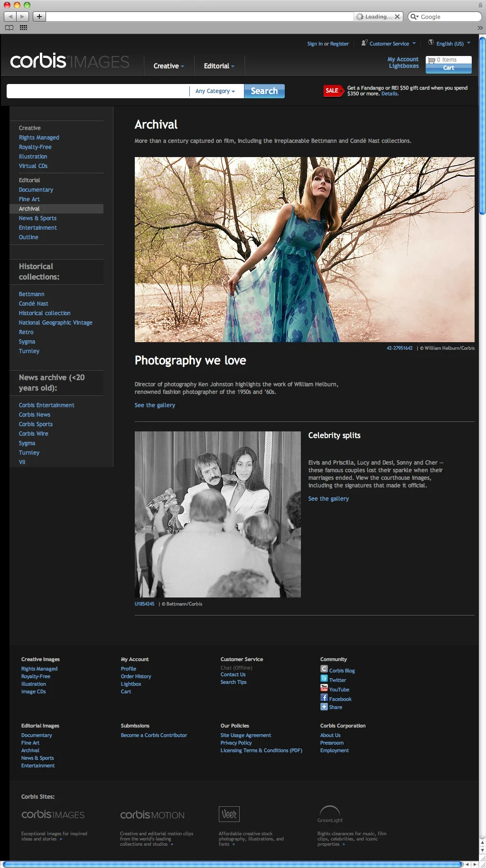Stop page loading with the X icon

(x=397, y=17)
